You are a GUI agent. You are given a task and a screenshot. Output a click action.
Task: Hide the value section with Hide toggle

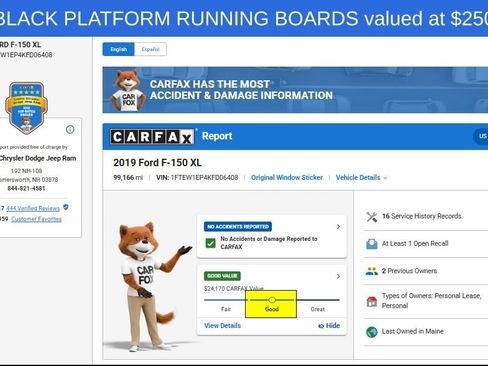(x=329, y=326)
